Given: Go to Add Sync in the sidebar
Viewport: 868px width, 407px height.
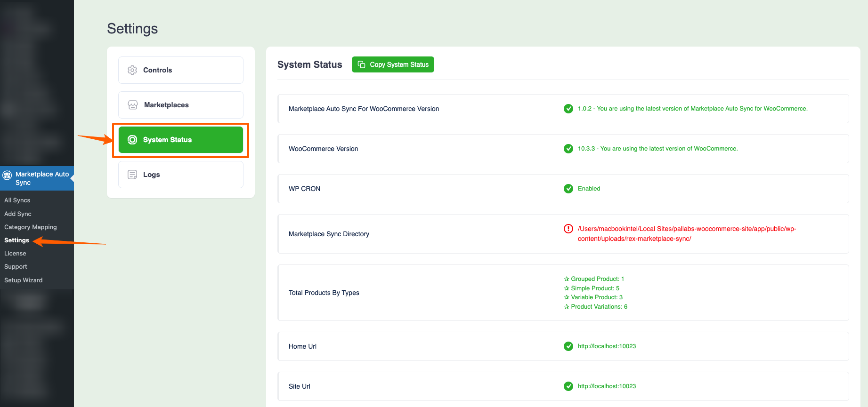Looking at the screenshot, I should (x=18, y=214).
